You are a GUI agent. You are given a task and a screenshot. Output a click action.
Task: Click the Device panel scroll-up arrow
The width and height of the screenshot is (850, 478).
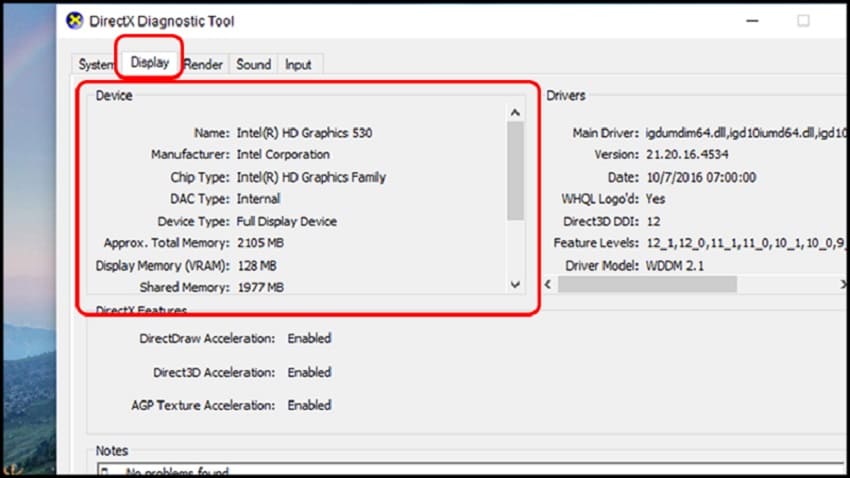click(x=515, y=113)
